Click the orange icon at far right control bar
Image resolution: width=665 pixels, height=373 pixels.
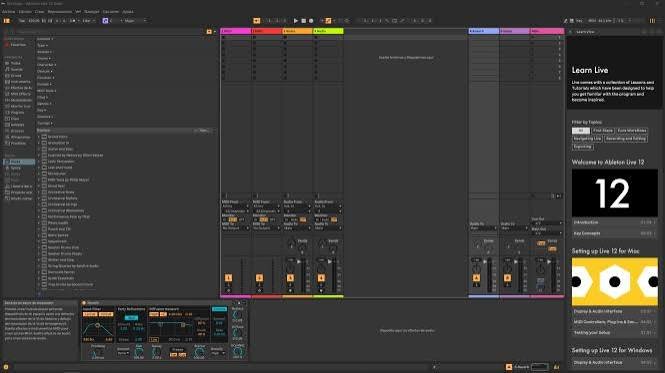click(x=652, y=20)
